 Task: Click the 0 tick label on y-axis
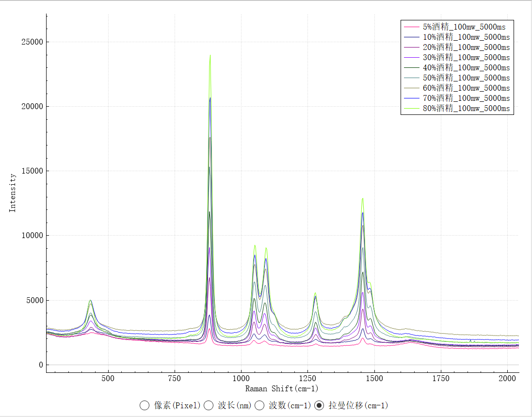coord(40,365)
